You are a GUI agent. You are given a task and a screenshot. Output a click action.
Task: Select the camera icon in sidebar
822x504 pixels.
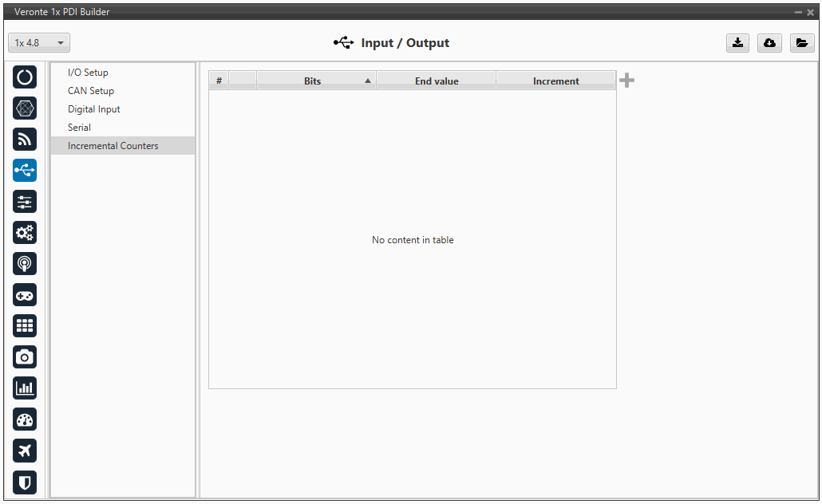click(25, 357)
